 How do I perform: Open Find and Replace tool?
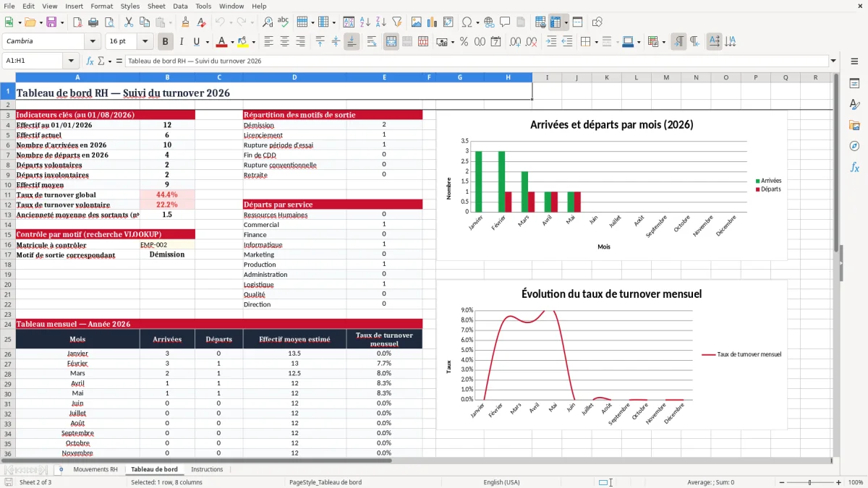[268, 22]
